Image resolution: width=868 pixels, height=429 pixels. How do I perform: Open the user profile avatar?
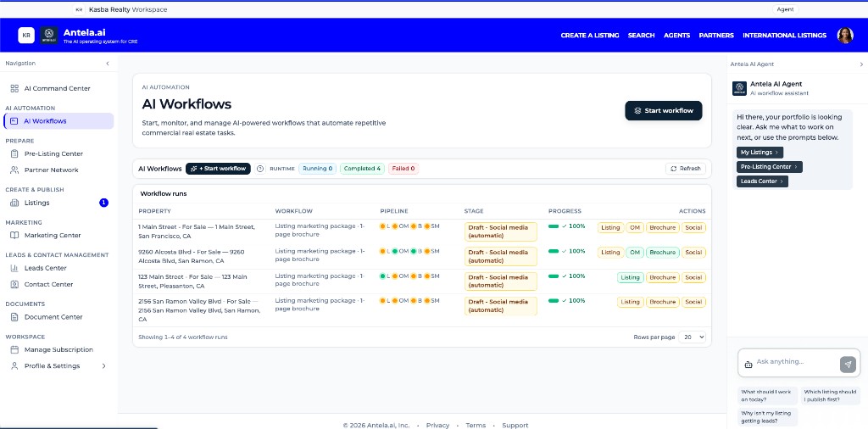(845, 36)
